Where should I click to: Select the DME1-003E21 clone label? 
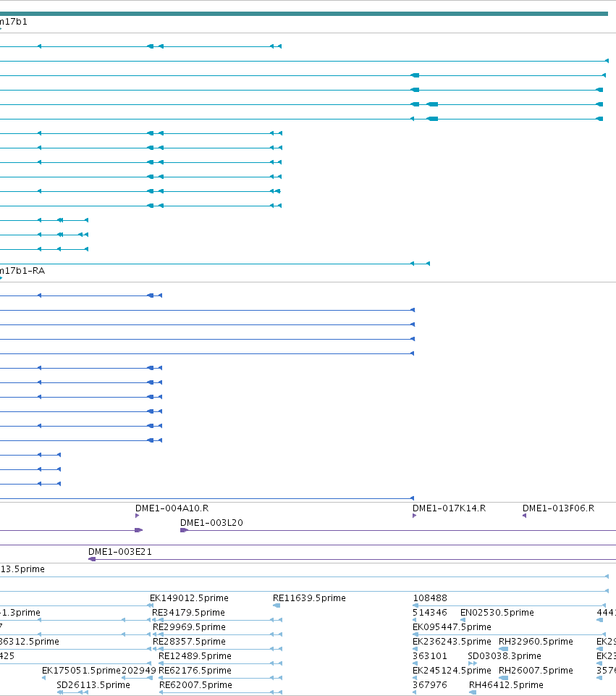[x=119, y=552]
